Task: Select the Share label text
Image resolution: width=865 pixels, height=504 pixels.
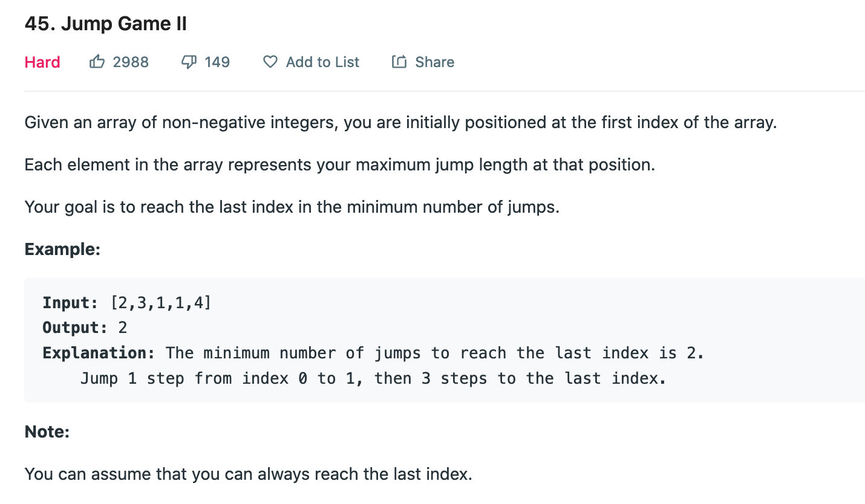Action: tap(434, 62)
